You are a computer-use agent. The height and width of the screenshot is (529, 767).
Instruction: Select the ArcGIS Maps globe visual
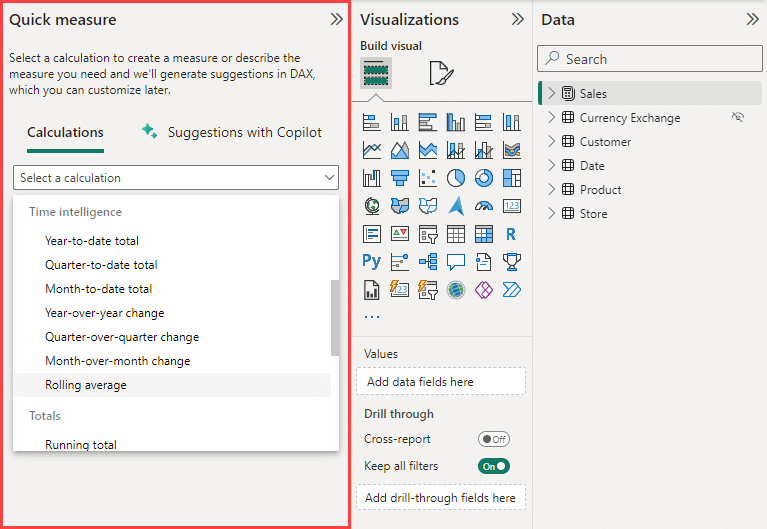tap(456, 290)
